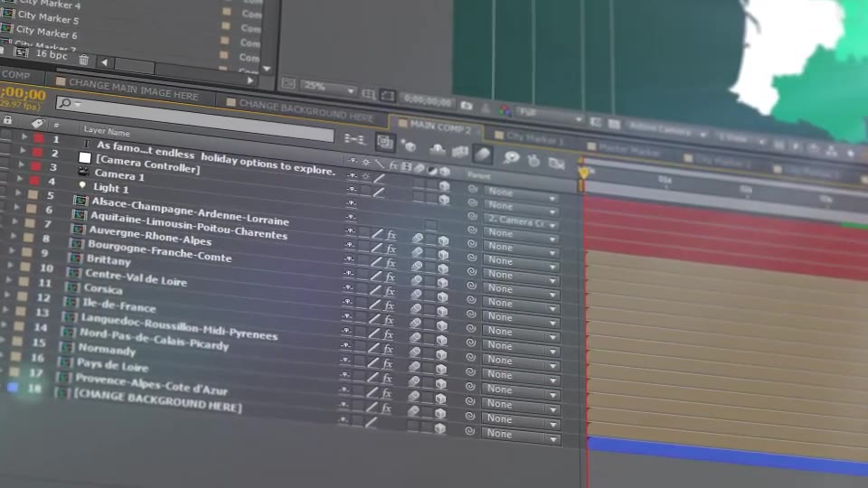
Task: Open the Active Camera view dropdown
Action: pyautogui.click(x=668, y=131)
